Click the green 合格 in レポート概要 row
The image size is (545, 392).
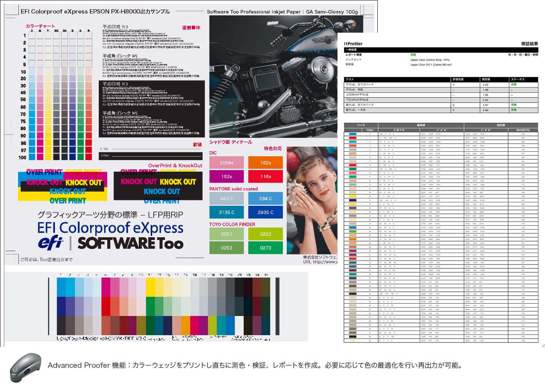point(413,55)
